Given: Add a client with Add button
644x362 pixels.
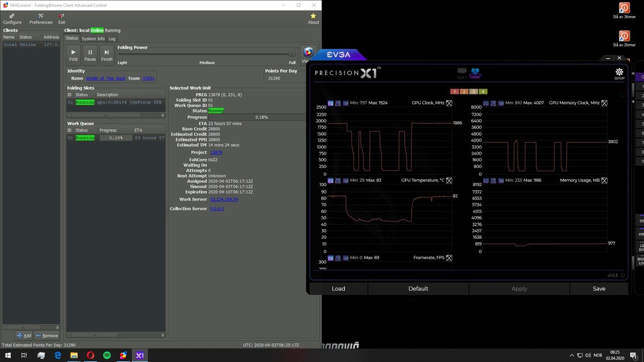Looking at the screenshot, I should click(x=24, y=335).
